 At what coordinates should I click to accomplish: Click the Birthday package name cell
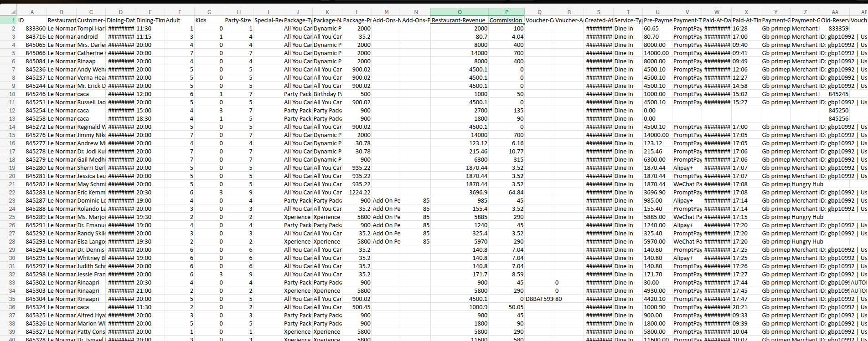point(327,94)
